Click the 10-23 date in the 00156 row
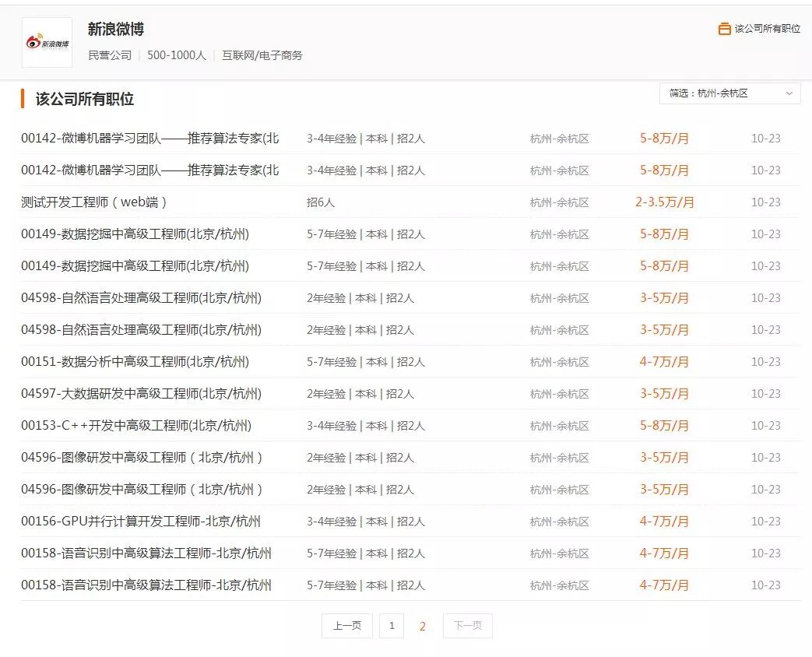 tap(766, 522)
